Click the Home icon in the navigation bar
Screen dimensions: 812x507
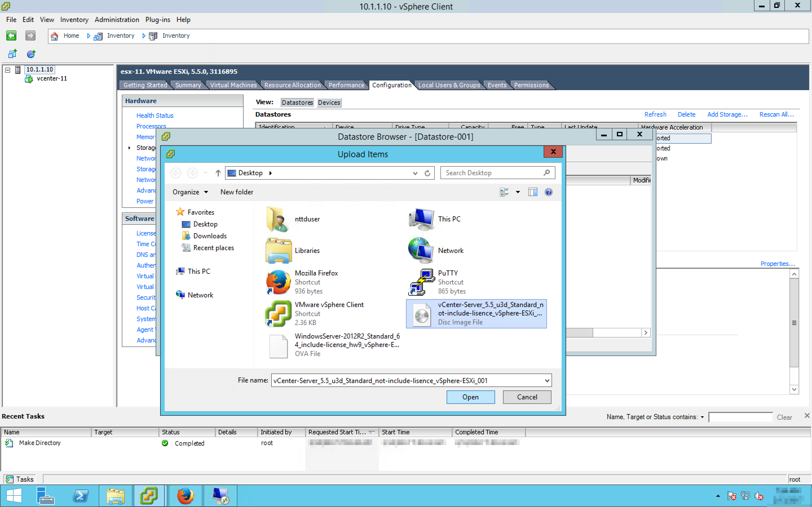(x=55, y=36)
